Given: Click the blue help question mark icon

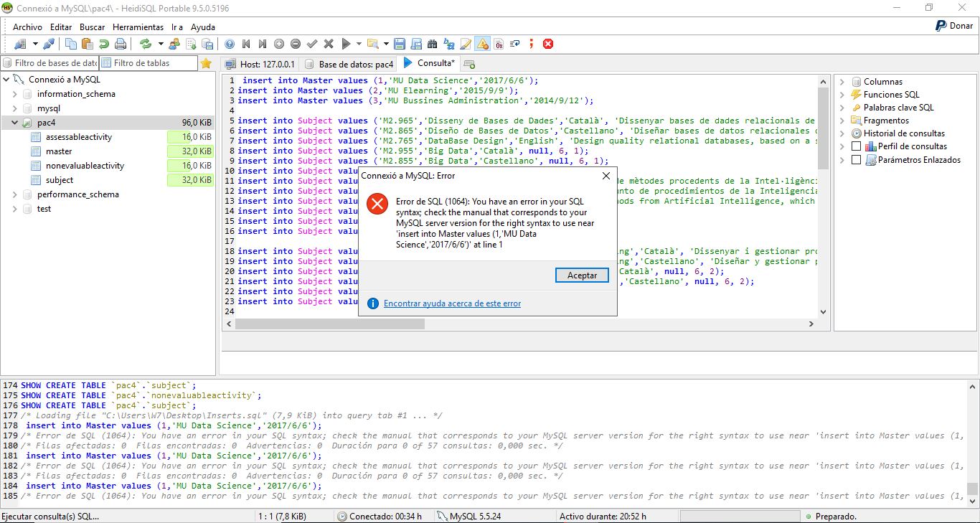Looking at the screenshot, I should point(230,44).
